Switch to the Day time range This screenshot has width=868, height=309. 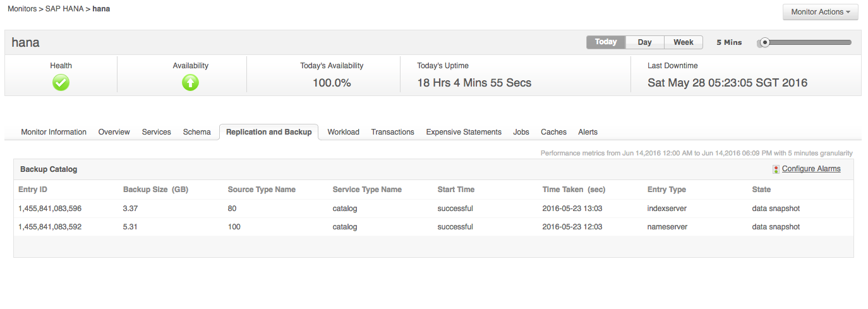(x=644, y=42)
